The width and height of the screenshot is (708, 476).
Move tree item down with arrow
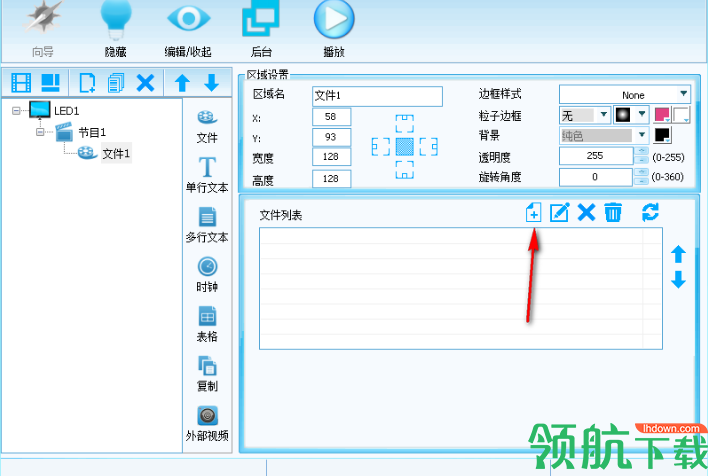point(211,83)
